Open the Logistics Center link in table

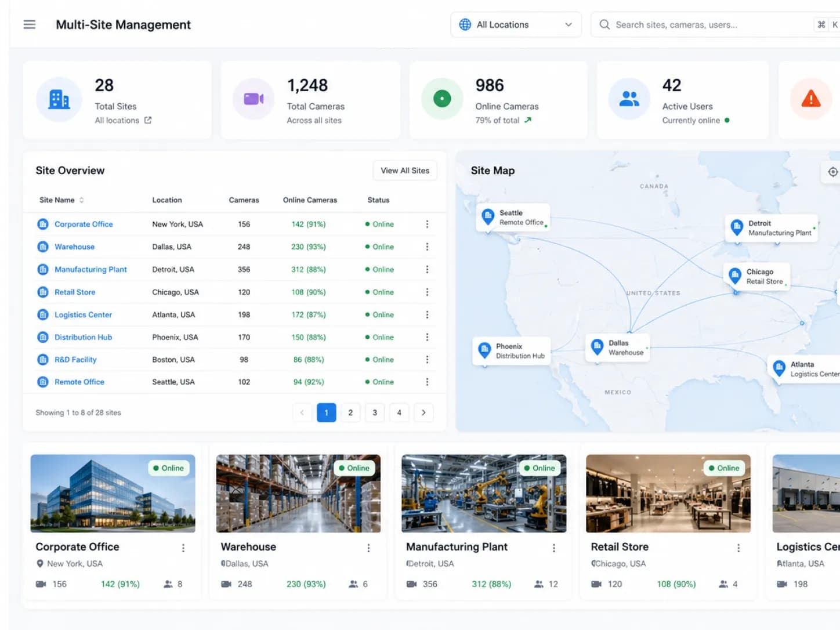[x=83, y=314]
